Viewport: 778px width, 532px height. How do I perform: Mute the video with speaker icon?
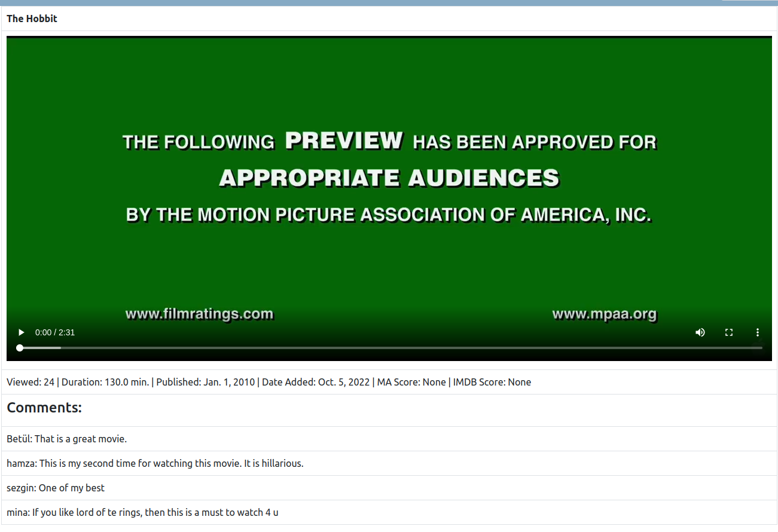700,332
